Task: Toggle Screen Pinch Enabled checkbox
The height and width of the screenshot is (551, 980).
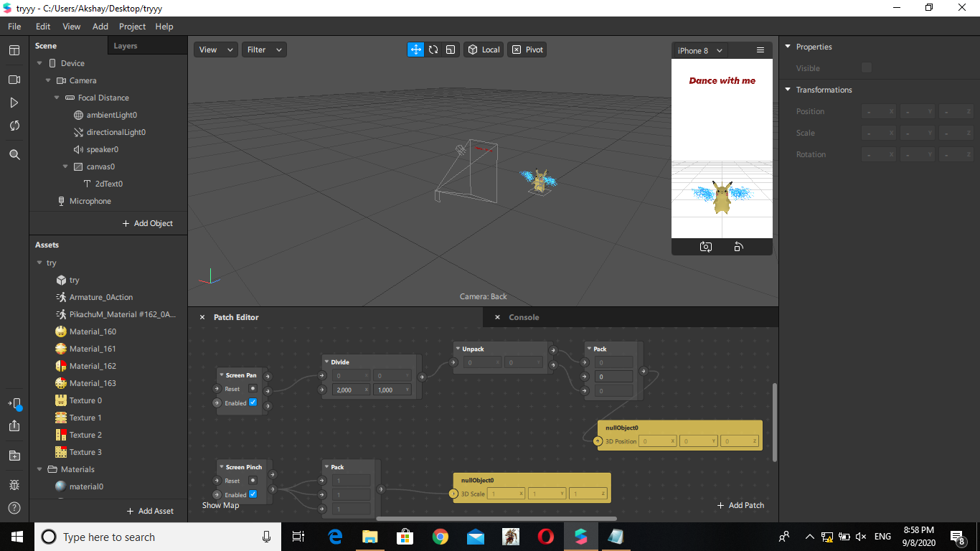Action: [x=253, y=494]
